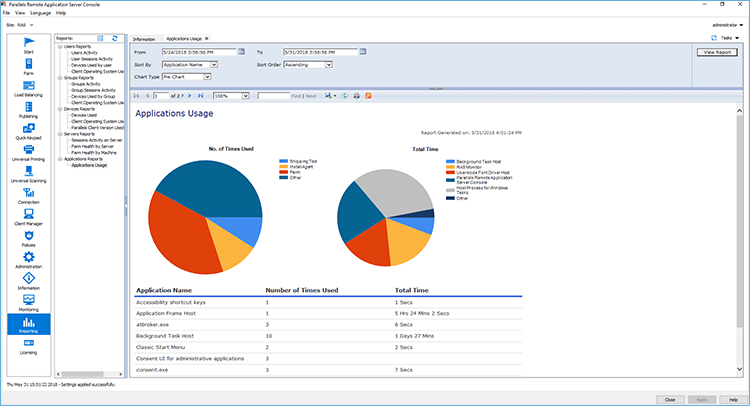Go to previous report page

(147, 96)
